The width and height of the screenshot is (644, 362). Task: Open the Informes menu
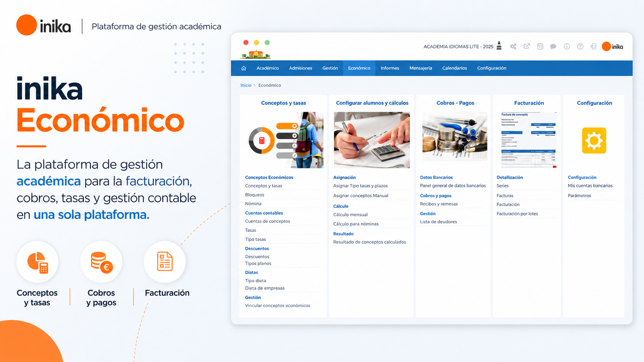(390, 68)
